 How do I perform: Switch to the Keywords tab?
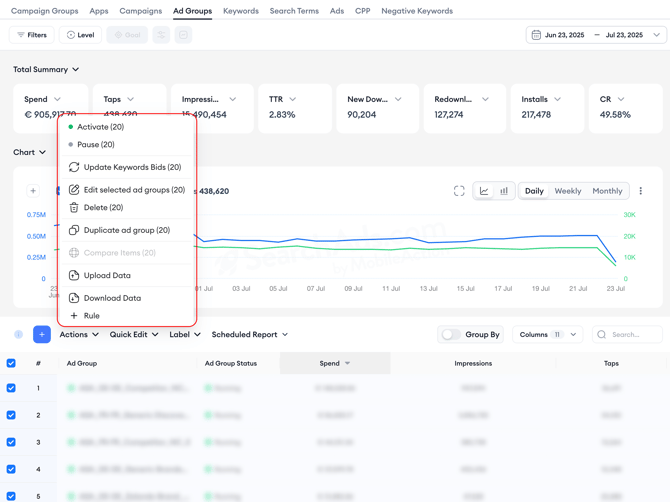(x=240, y=11)
